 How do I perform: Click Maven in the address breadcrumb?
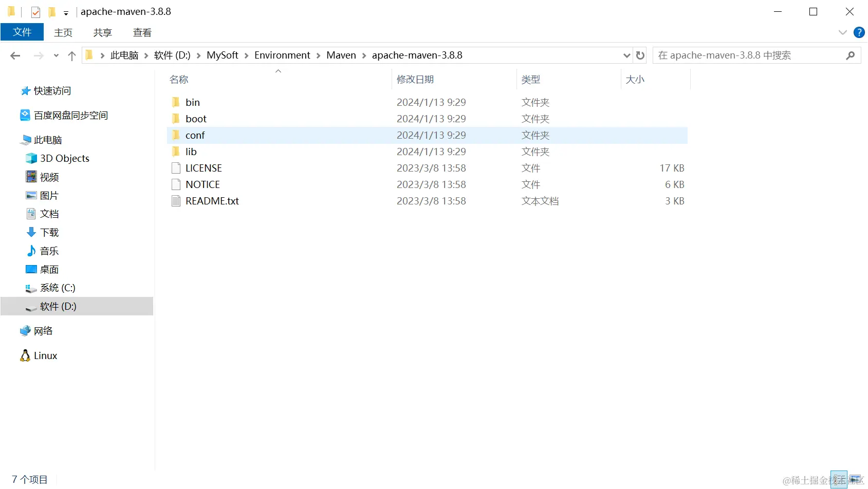[x=341, y=55]
